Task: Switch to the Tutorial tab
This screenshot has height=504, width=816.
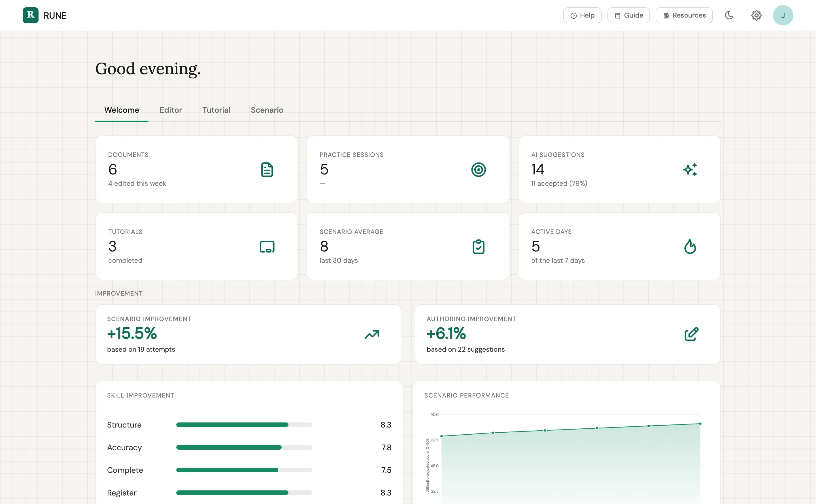Action: pyautogui.click(x=216, y=110)
